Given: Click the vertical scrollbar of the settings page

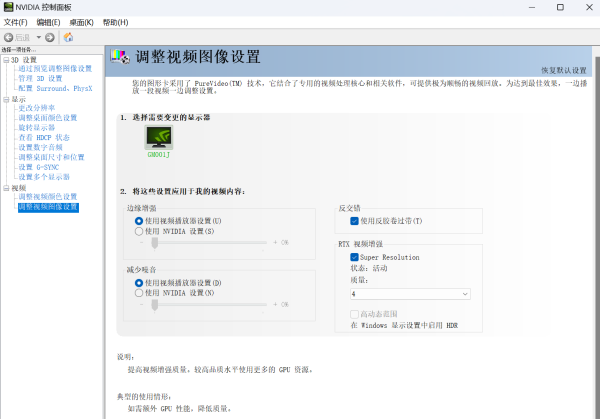Looking at the screenshot, I should [x=597, y=237].
